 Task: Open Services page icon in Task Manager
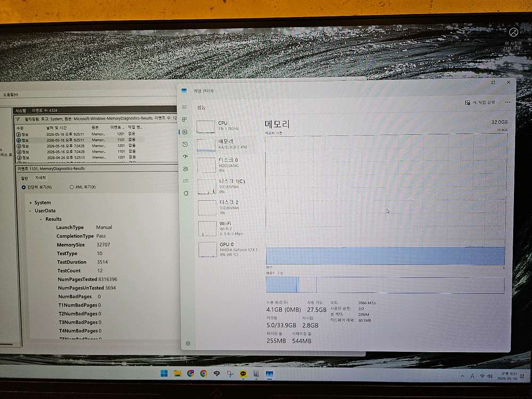[x=186, y=193]
